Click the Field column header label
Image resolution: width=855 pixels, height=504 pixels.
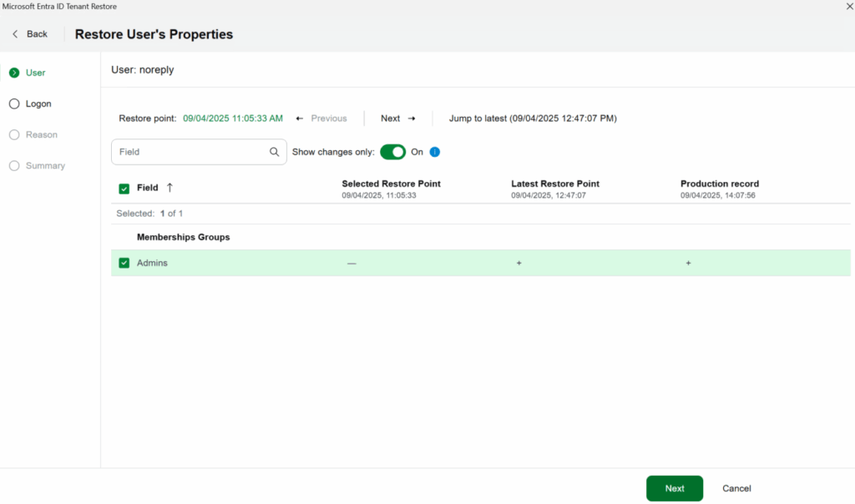[147, 188]
